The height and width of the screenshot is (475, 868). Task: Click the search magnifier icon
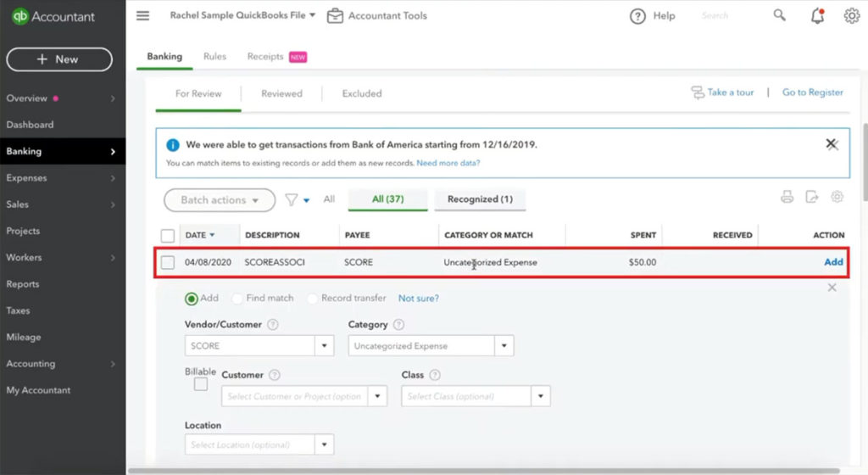tap(780, 15)
